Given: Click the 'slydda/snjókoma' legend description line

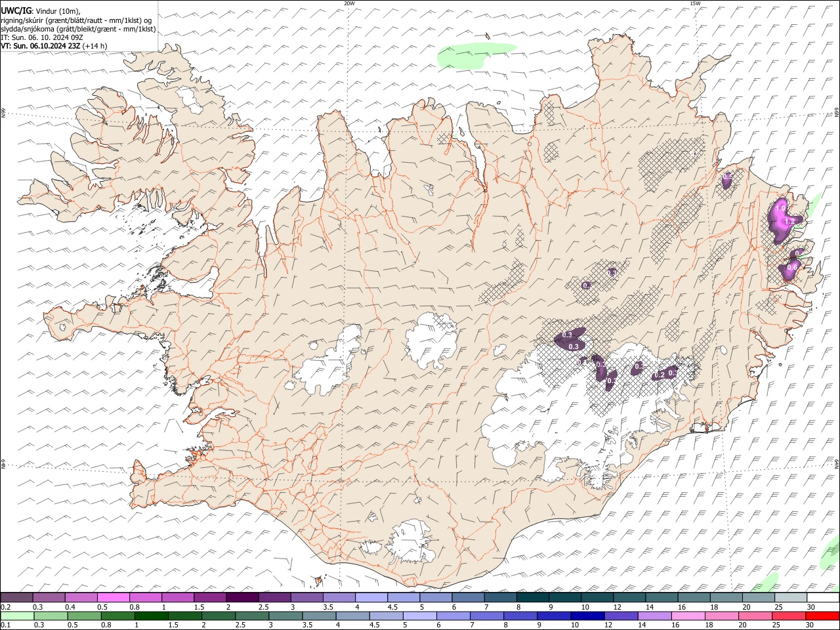Looking at the screenshot, I should [78, 28].
